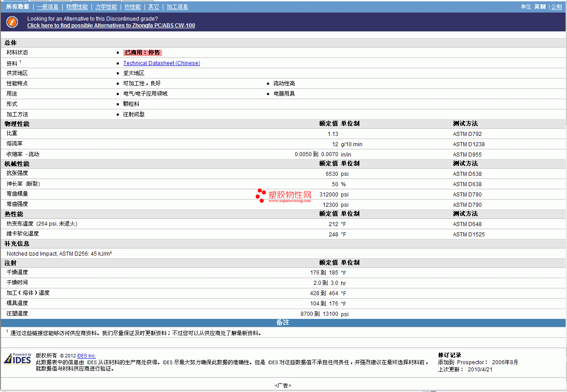
Task: Click heat deflection value 212
Action: point(334,224)
